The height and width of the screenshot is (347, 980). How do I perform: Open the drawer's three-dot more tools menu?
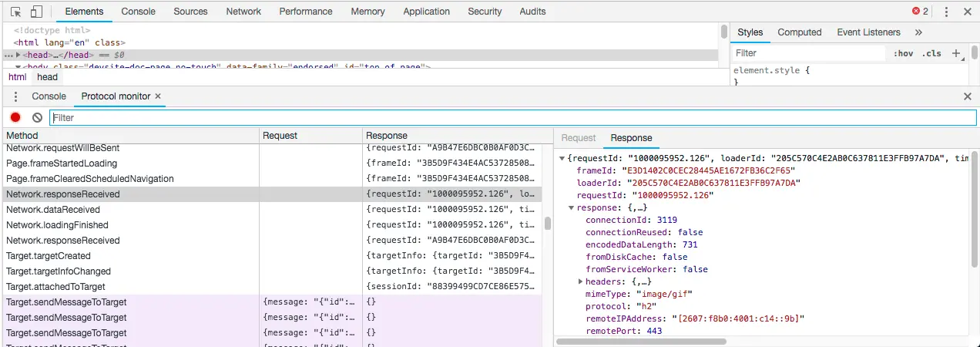pyautogui.click(x=15, y=96)
